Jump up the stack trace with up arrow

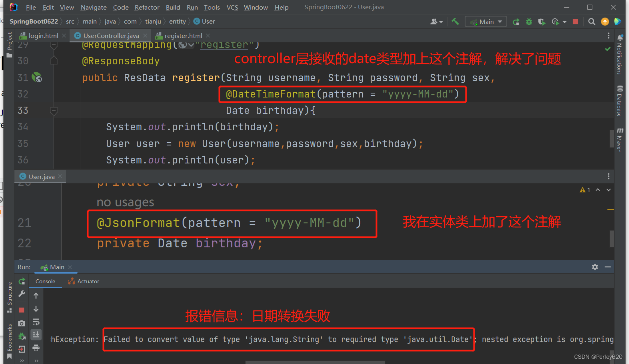36,296
